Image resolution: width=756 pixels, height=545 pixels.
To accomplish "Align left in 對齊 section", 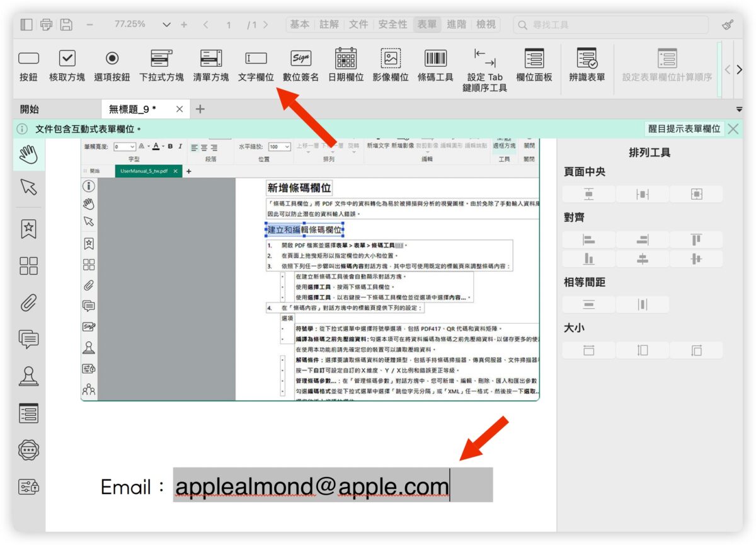I will [588, 240].
